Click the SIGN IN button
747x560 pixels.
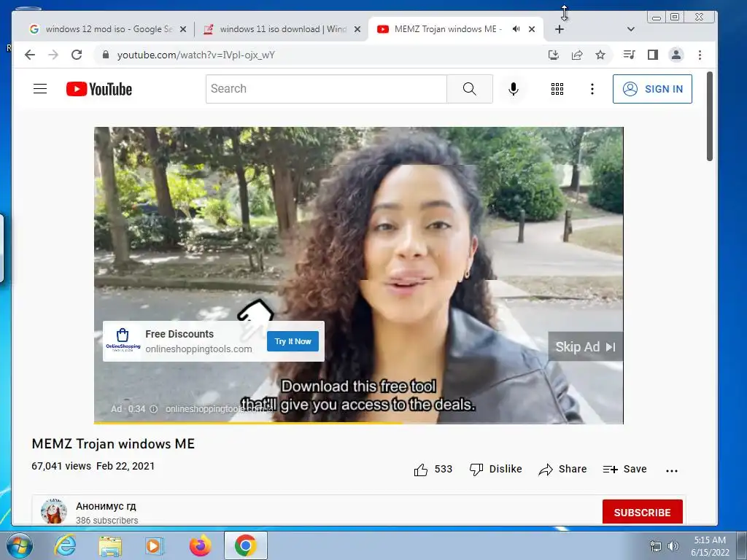(x=652, y=89)
